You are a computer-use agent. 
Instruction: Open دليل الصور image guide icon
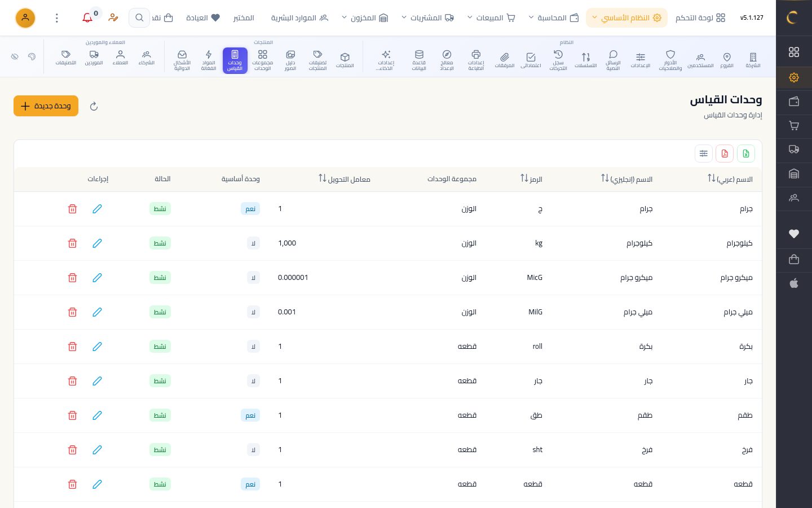pyautogui.click(x=290, y=60)
